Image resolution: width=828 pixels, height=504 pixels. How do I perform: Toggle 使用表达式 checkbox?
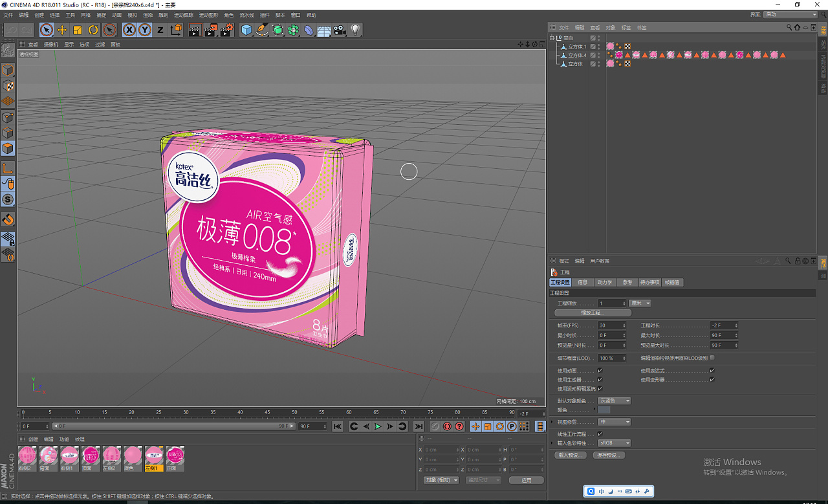(712, 371)
